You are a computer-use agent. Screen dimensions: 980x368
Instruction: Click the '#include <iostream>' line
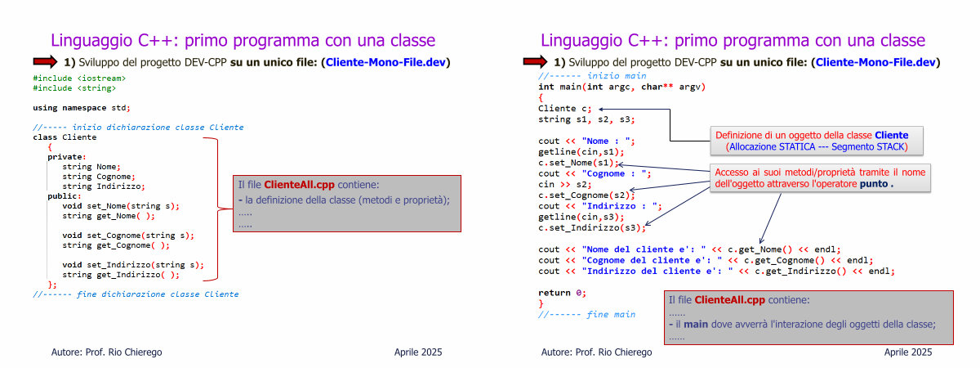(79, 78)
